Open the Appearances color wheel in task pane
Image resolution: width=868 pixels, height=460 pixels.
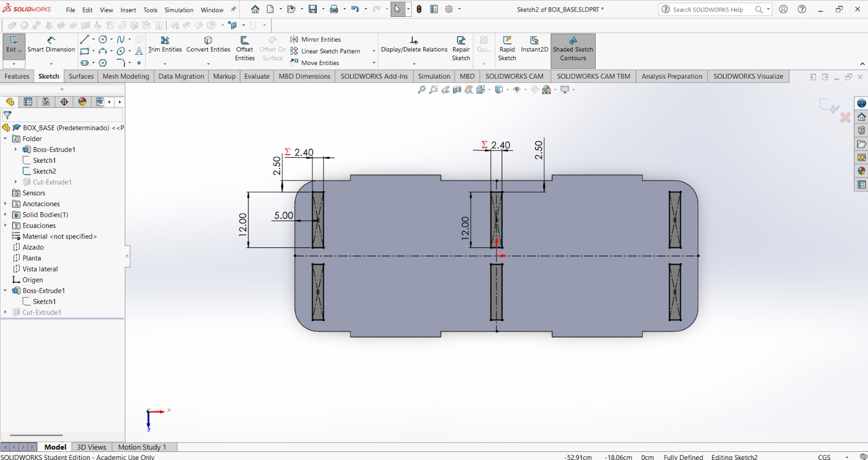(x=861, y=171)
